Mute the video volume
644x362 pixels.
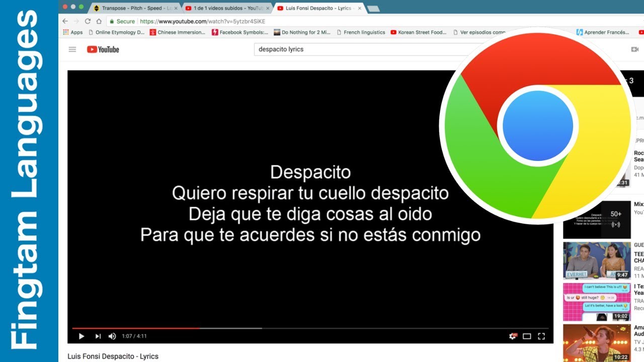point(112,336)
